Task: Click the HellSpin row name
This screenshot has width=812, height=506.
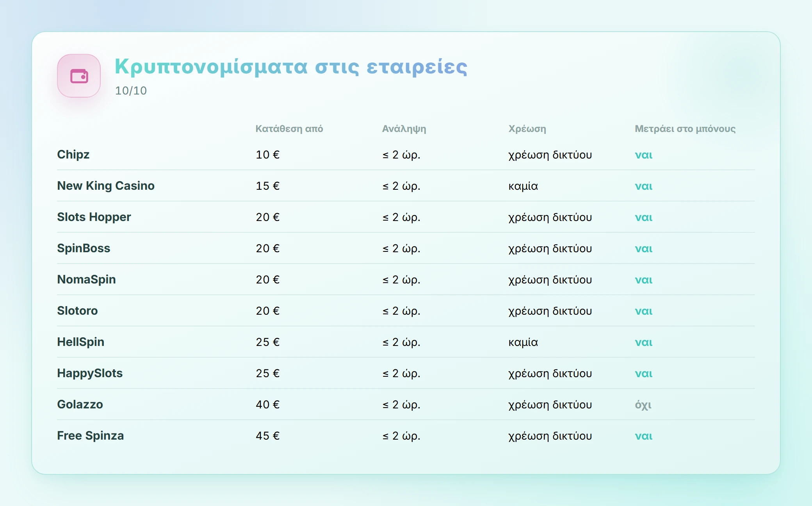Action: point(81,342)
